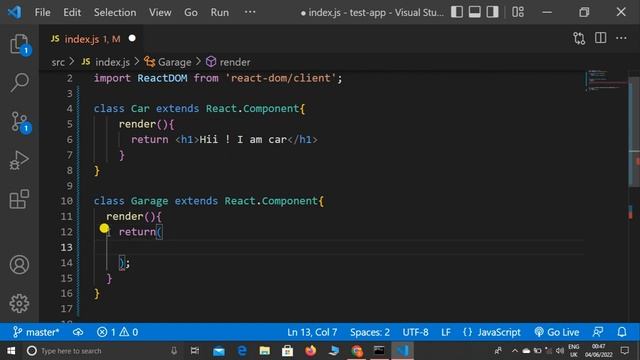The height and width of the screenshot is (360, 640).
Task: Click Ln 13, Col 7 indicator
Action: (312, 332)
